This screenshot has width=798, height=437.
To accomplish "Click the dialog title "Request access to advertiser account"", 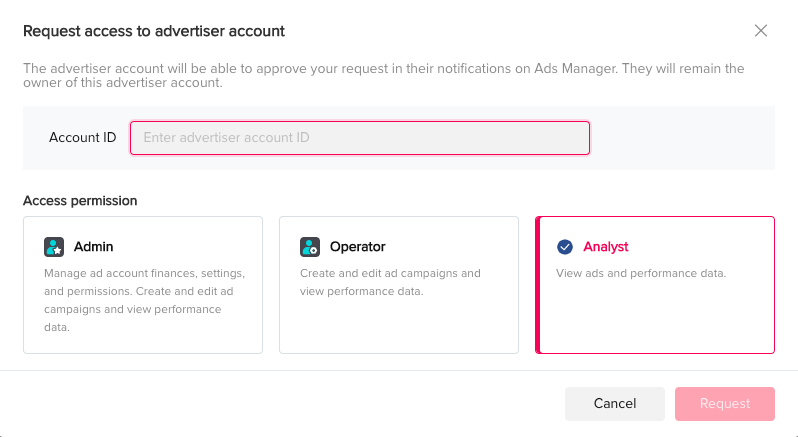I will click(x=154, y=31).
